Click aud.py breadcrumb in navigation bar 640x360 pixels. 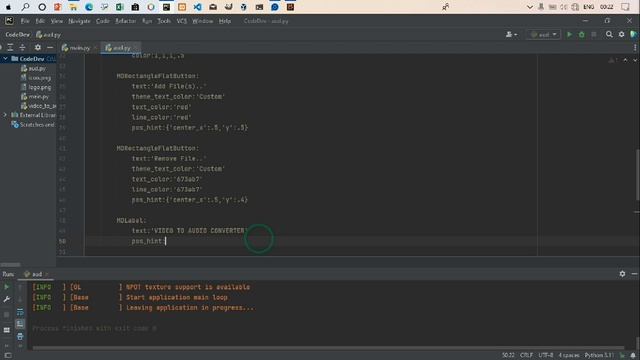[x=49, y=35]
